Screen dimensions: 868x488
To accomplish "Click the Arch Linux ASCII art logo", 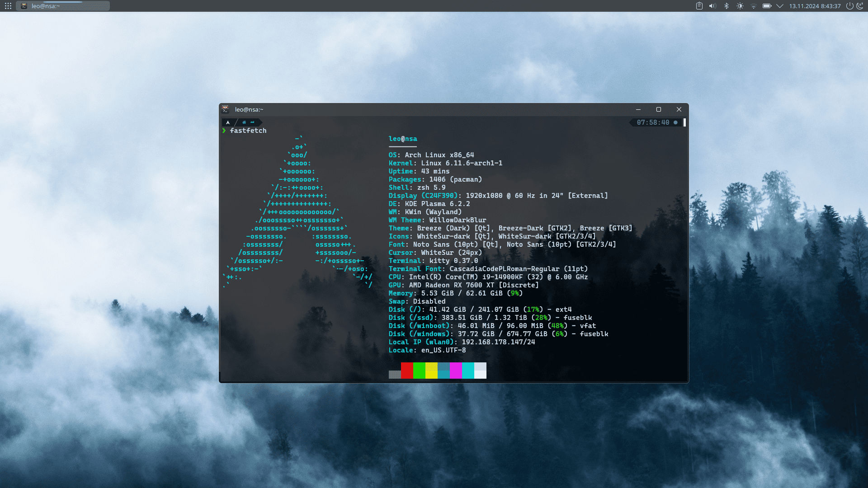I will [297, 212].
